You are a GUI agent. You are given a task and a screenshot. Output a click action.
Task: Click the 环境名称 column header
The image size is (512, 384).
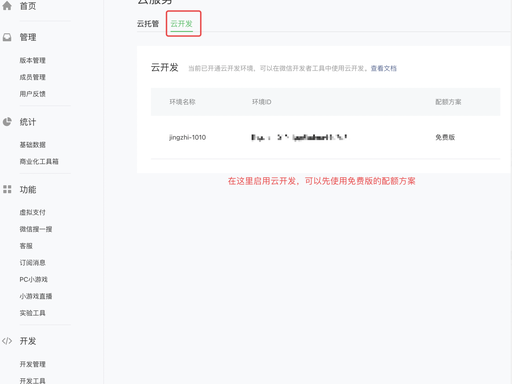182,102
